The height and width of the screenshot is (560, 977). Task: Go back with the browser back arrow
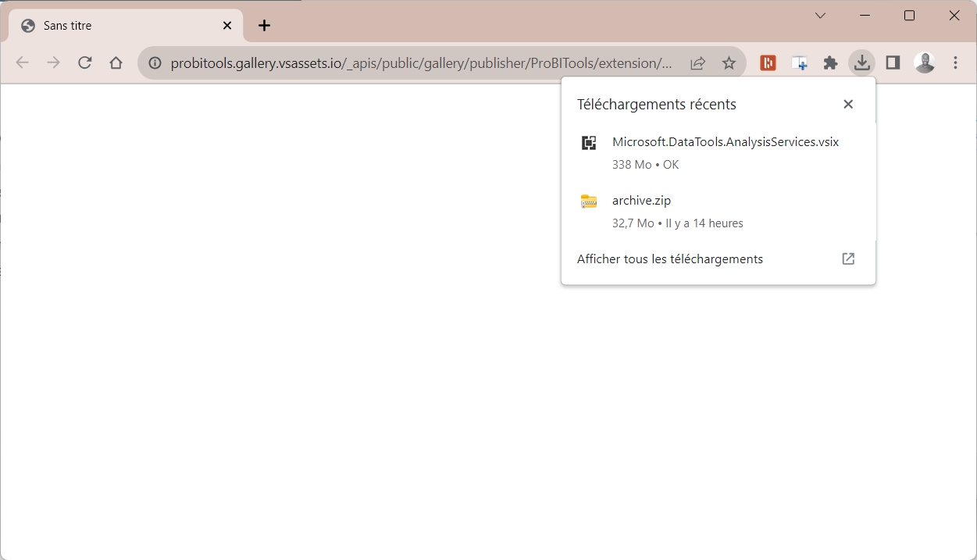[x=22, y=63]
